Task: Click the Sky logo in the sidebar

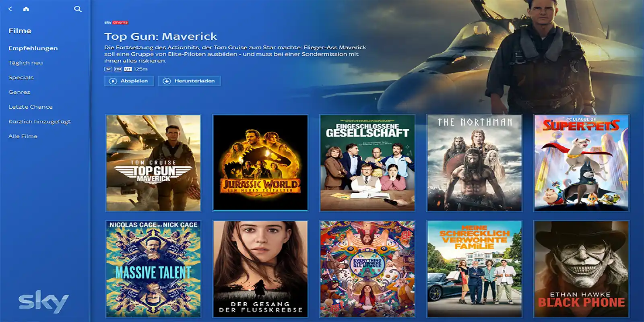Action: 43,301
